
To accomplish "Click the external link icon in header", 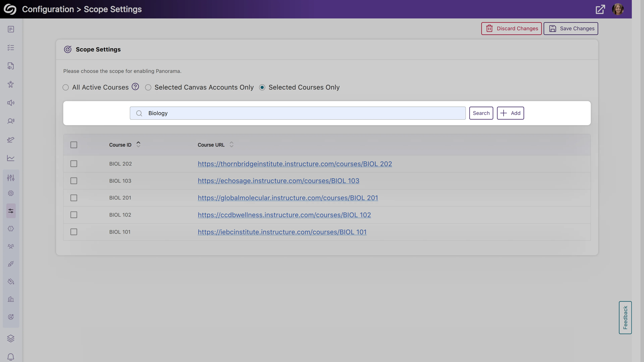I will 600,10.
